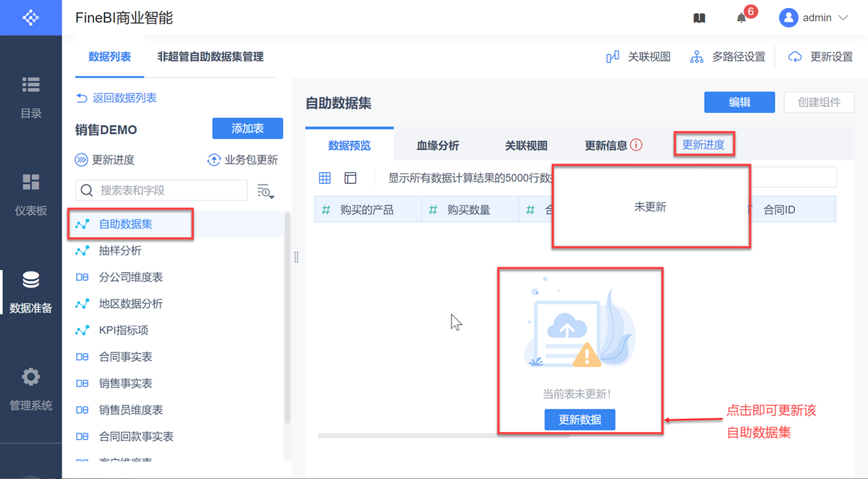This screenshot has width=868, height=479.
Task: Click the admin user avatar
Action: tap(788, 18)
